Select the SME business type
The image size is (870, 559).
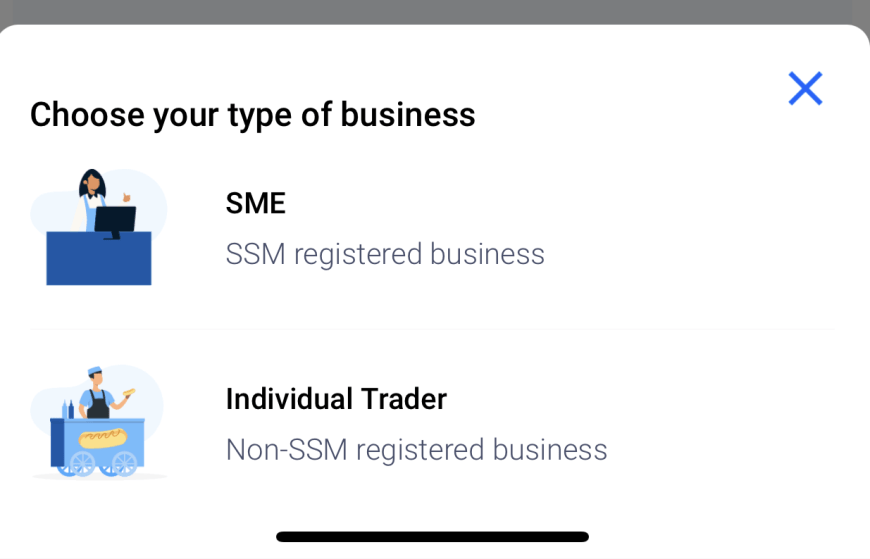(x=433, y=228)
